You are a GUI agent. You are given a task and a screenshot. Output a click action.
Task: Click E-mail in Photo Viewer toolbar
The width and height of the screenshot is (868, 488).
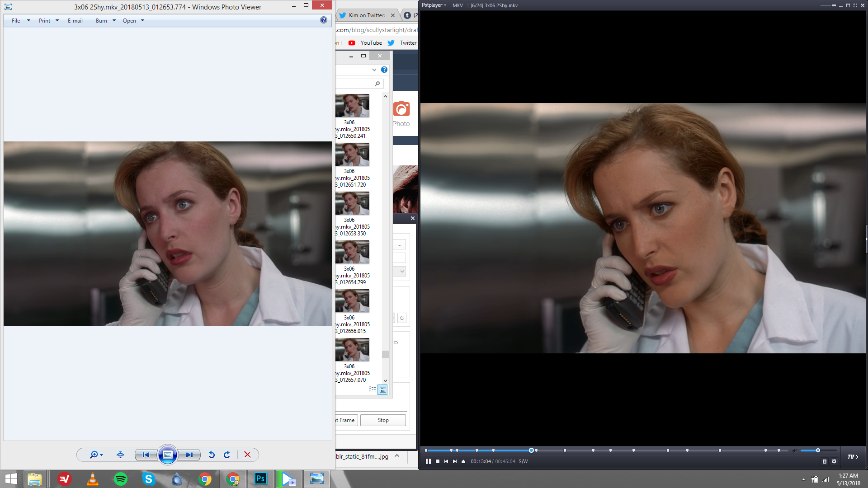click(75, 21)
